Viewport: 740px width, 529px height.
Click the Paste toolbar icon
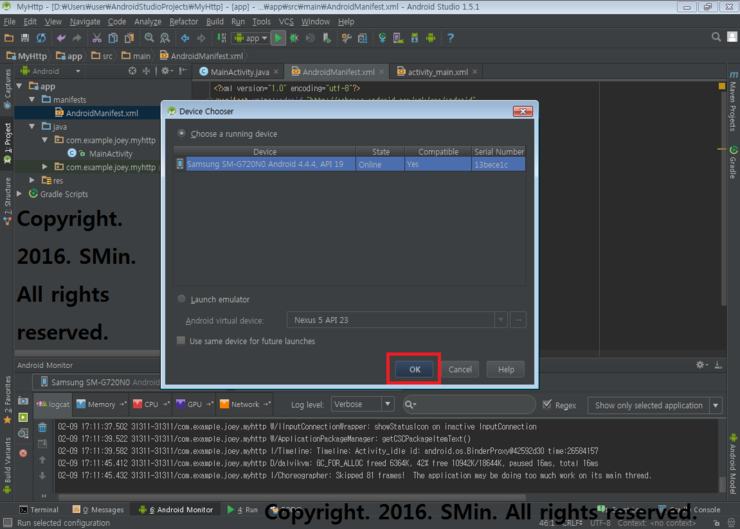click(129, 38)
